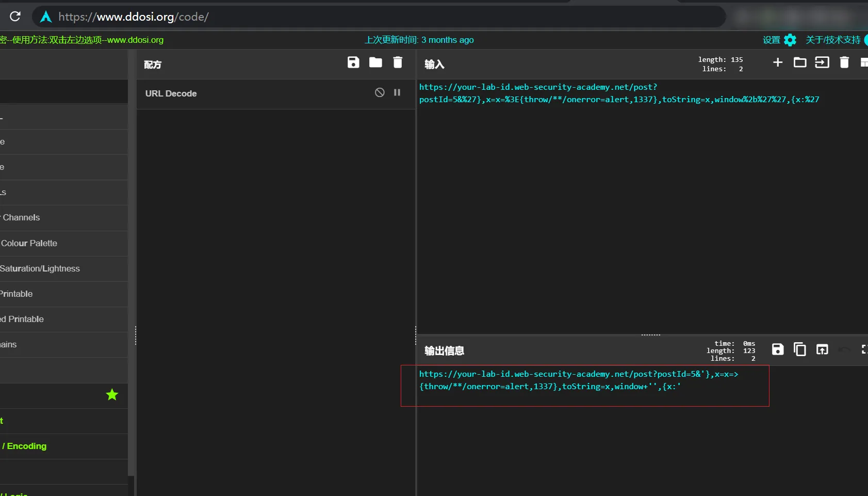Screen dimensions: 868x496
Task: Clear the recipe with the trash icon
Action: [x=398, y=62]
